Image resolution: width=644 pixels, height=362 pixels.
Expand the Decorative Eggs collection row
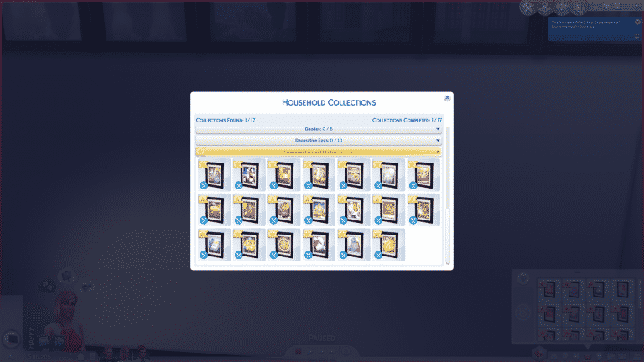click(319, 141)
